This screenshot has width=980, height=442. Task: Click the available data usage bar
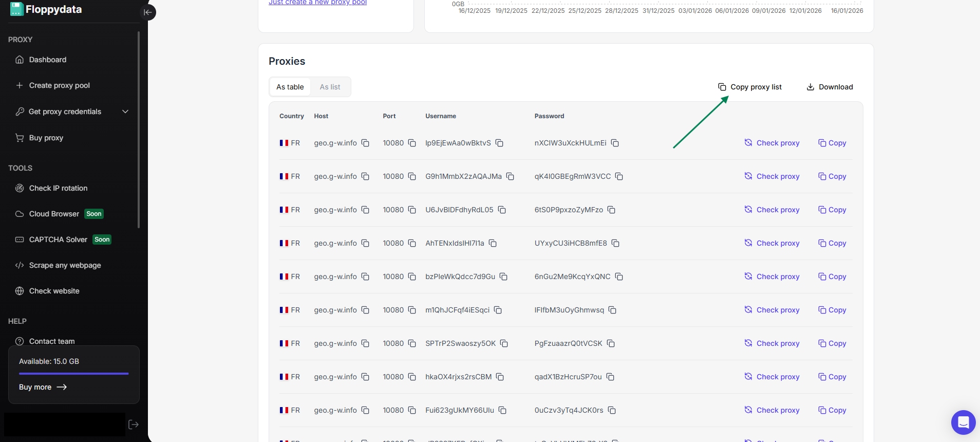tap(73, 374)
